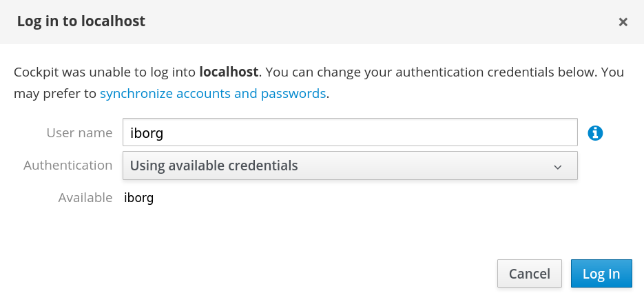Click the available credential 'iborg' below Authentication
This screenshot has width=644, height=300.
pyautogui.click(x=139, y=198)
